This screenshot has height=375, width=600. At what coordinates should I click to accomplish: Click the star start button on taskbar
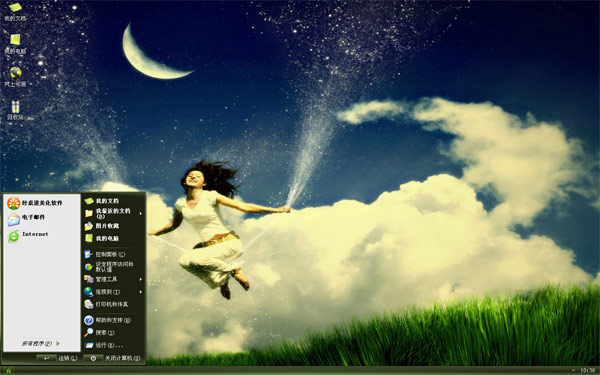tap(8, 370)
